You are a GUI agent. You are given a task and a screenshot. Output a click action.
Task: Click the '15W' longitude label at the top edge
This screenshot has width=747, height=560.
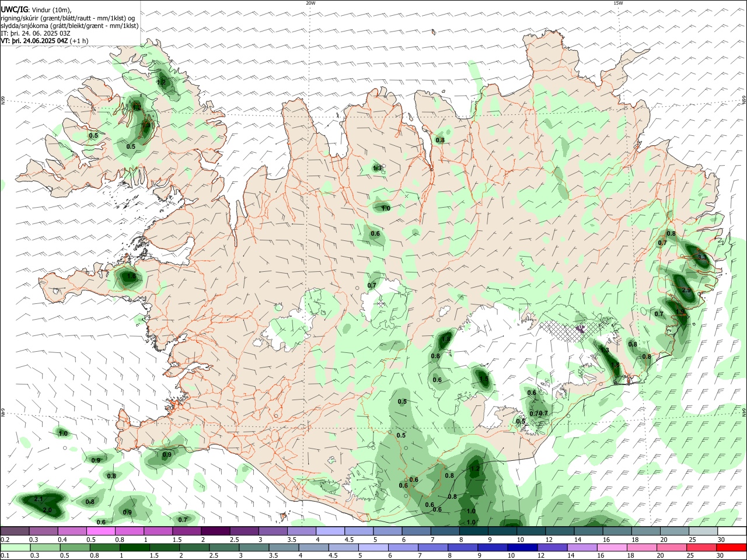pos(618,3)
